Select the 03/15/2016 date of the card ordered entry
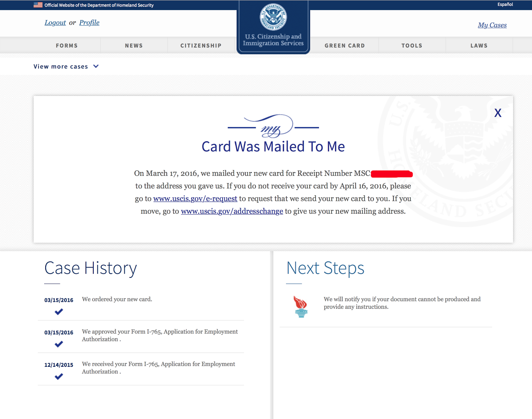 (x=59, y=300)
